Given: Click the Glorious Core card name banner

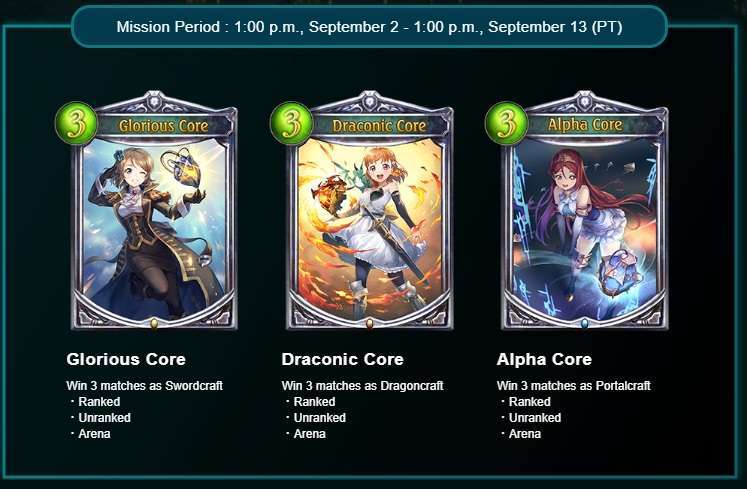Looking at the screenshot, I should coord(163,126).
